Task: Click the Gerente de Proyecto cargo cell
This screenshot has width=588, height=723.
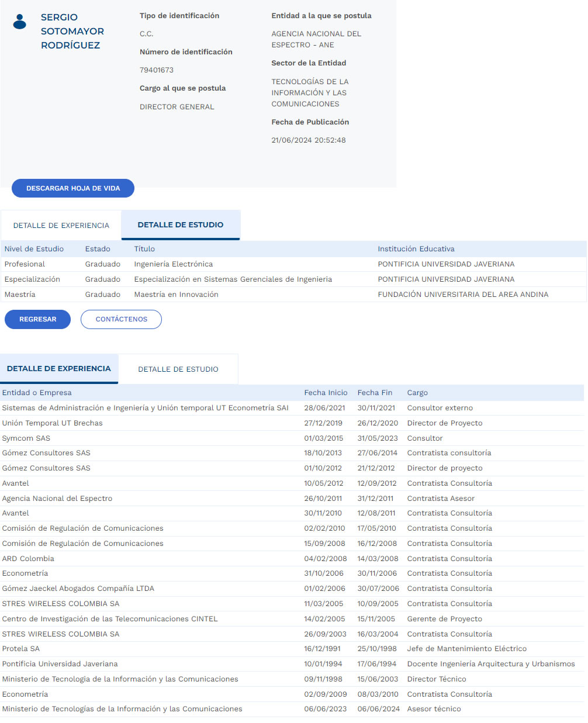Action: [x=445, y=619]
